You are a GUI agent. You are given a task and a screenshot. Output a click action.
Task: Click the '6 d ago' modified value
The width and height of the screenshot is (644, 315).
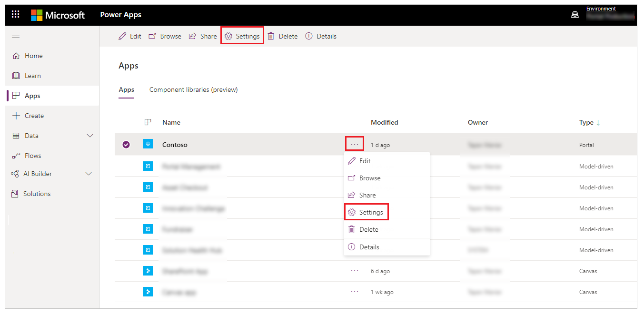tap(380, 271)
